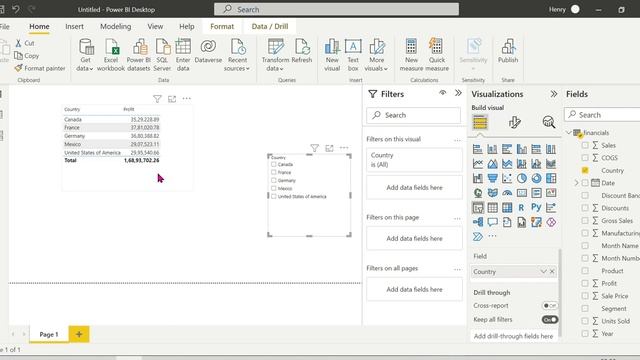The image size is (640, 360).
Task: Click Refresh in the Queries group
Action: click(x=302, y=51)
